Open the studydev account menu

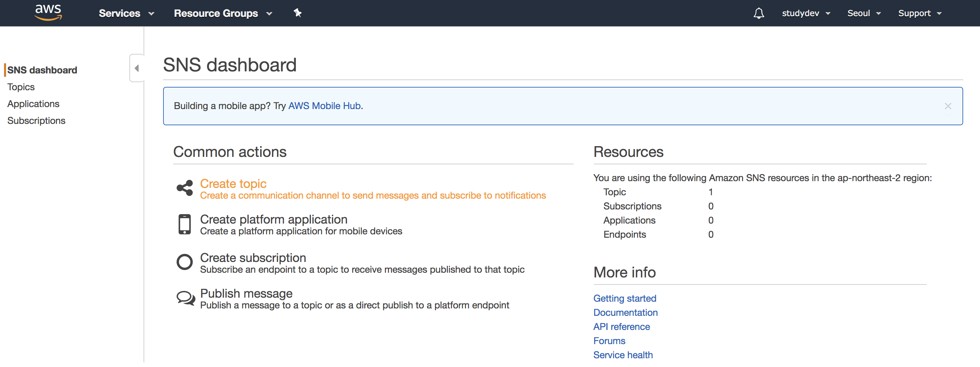coord(806,13)
